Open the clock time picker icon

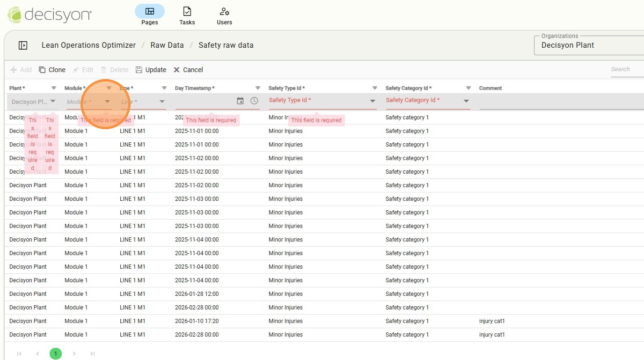(x=254, y=101)
